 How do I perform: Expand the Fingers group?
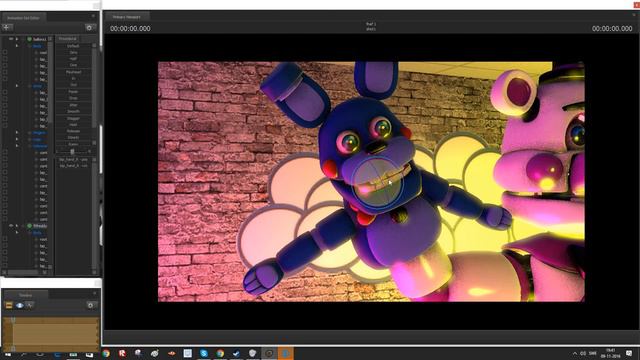pyautogui.click(x=17, y=133)
